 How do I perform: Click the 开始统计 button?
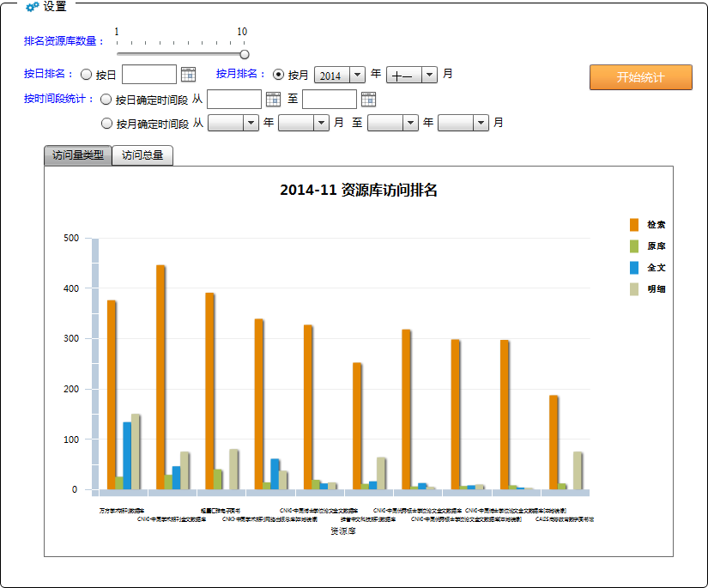[x=640, y=76]
